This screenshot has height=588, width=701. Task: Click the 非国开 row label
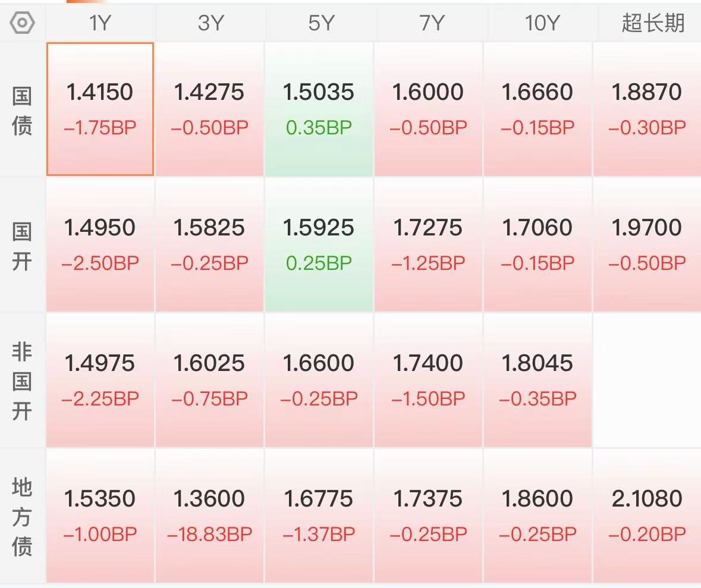pos(22,381)
